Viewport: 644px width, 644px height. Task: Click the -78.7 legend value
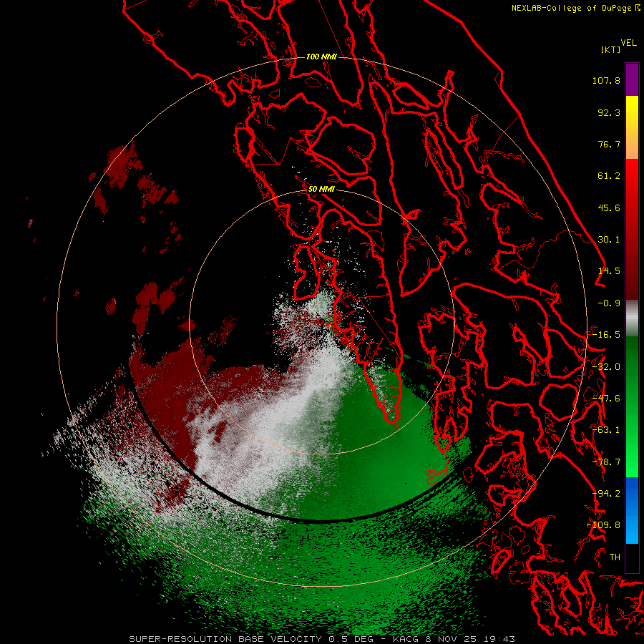(x=606, y=462)
